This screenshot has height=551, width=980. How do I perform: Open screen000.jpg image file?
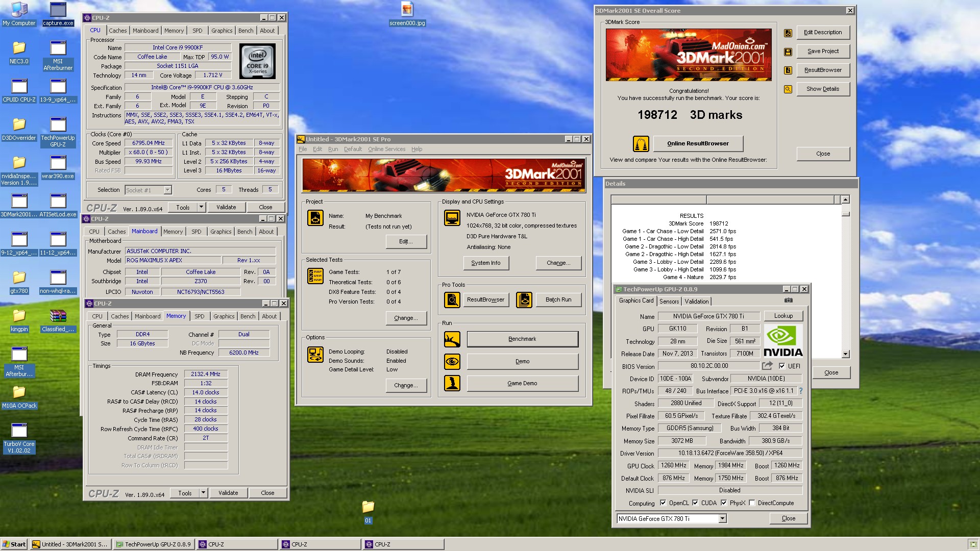coord(407,14)
